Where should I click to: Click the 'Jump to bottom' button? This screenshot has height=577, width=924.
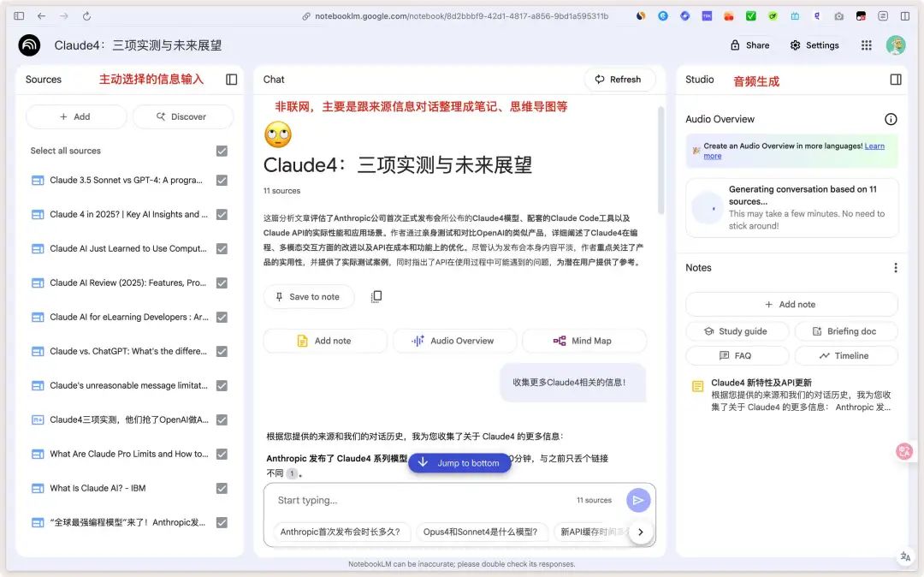click(459, 462)
